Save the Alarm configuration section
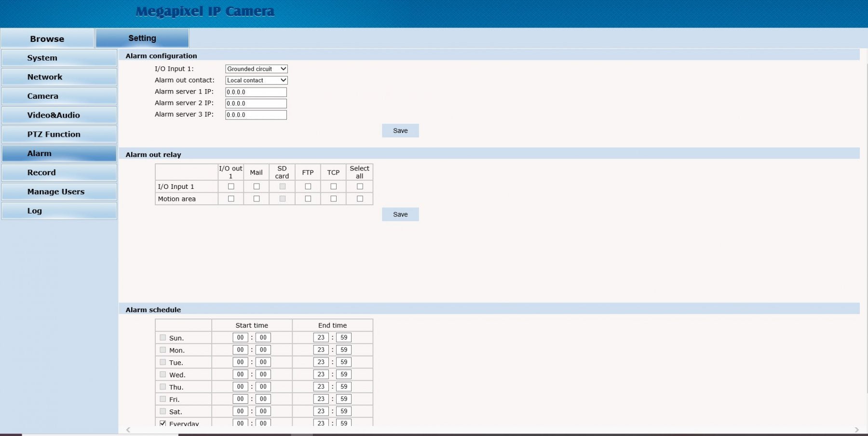The image size is (868, 436). (x=400, y=131)
